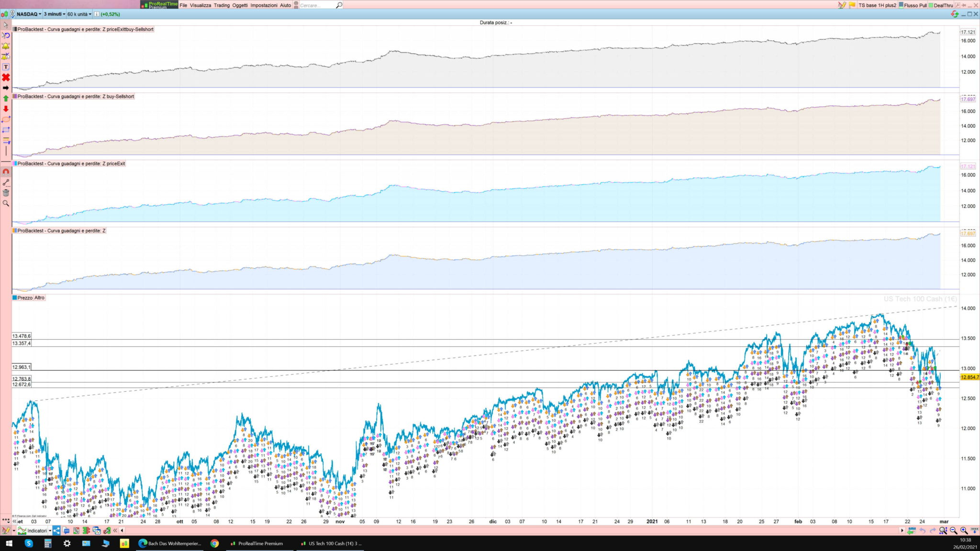Select the alert bell tool
The image size is (980, 551).
point(6,46)
